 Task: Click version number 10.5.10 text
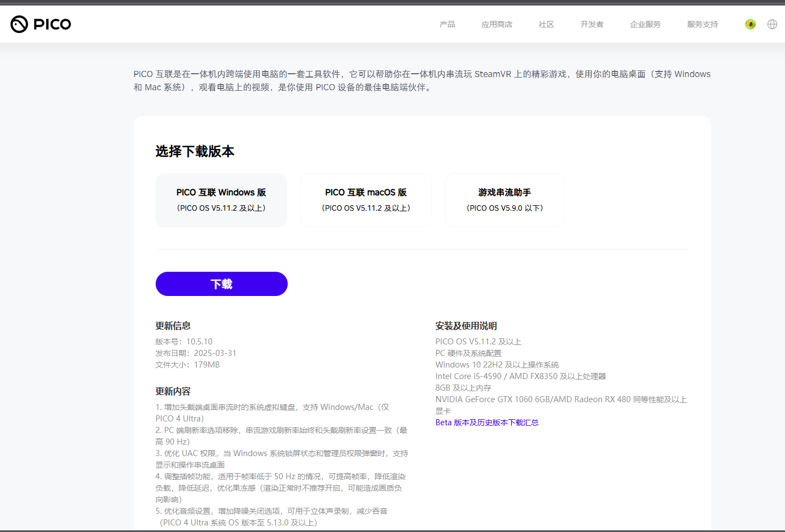tap(199, 342)
